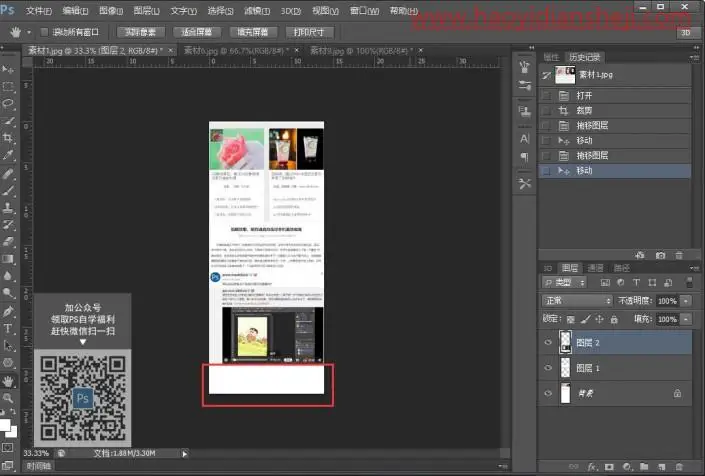
Task: Filter layers by type layers (T icon)
Action: click(636, 282)
